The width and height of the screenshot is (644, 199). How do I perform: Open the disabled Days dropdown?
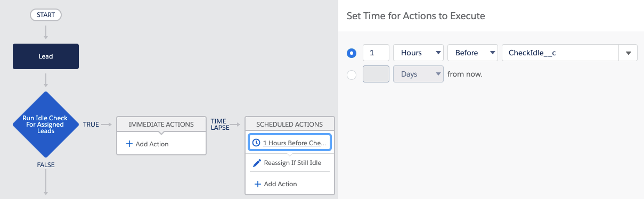[418, 74]
